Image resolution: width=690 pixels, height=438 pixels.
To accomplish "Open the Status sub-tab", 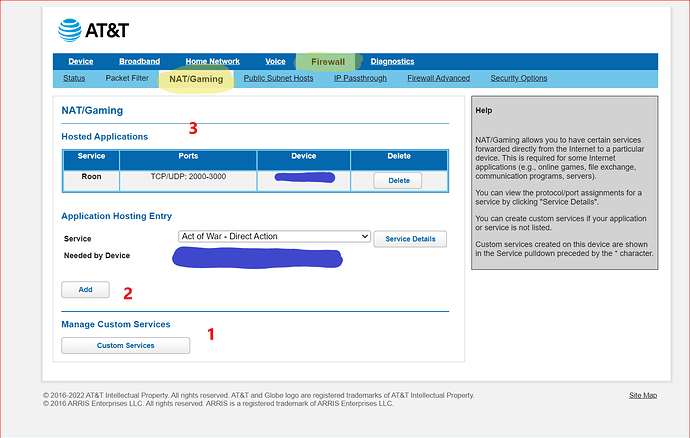I will pos(74,78).
